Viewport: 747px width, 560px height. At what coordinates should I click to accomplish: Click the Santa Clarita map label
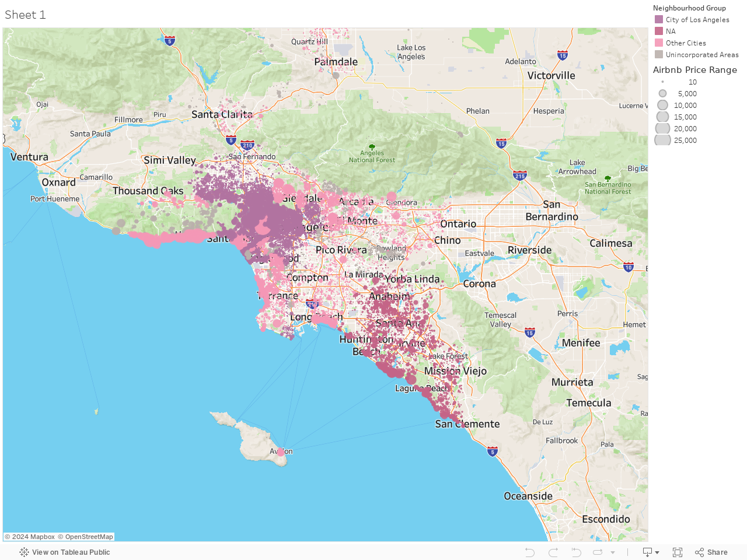tap(222, 114)
